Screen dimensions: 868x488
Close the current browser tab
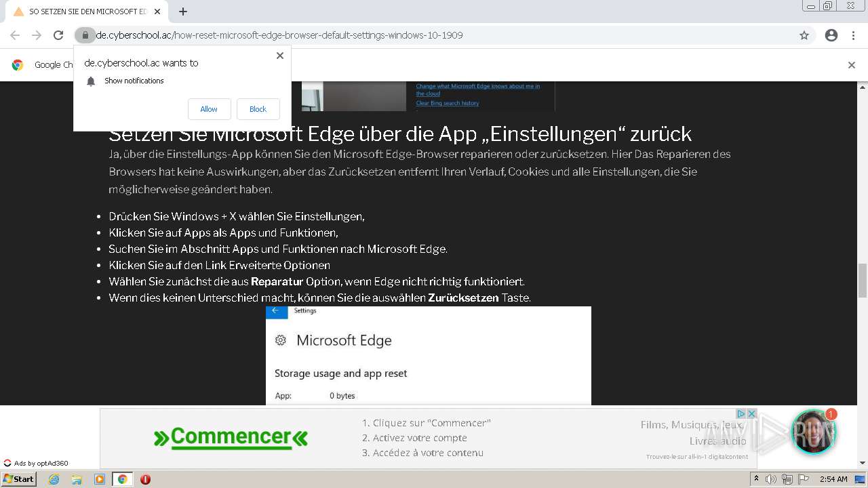(x=157, y=12)
